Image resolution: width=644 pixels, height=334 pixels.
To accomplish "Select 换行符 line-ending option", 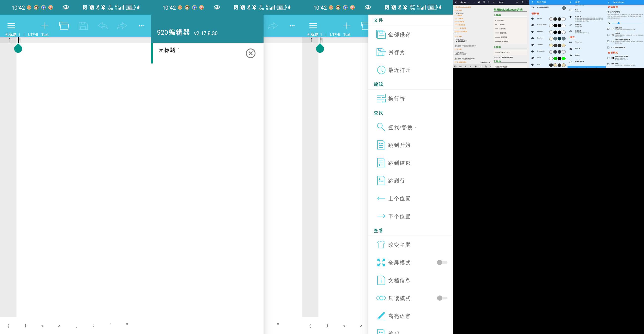I will tap(411, 99).
